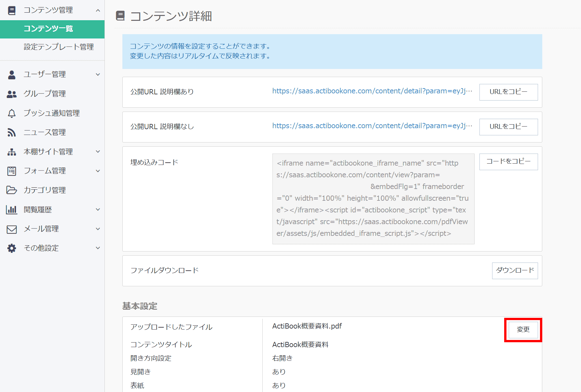
Task: Expand the フォーム管理 submenu arrow
Action: (x=98, y=171)
